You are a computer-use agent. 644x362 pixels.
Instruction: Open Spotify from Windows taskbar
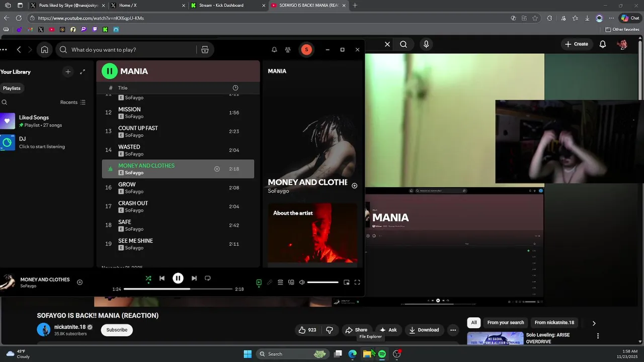coord(382,354)
